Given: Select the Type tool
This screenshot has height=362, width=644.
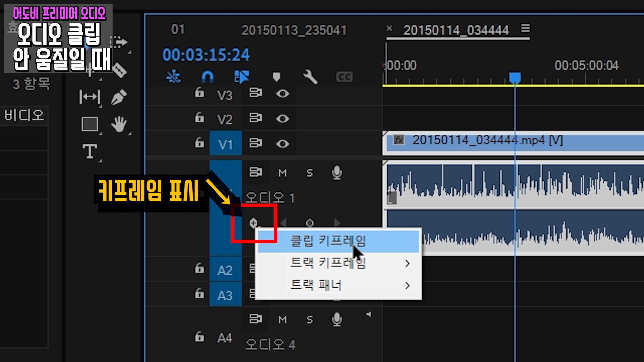Looking at the screenshot, I should tap(90, 152).
